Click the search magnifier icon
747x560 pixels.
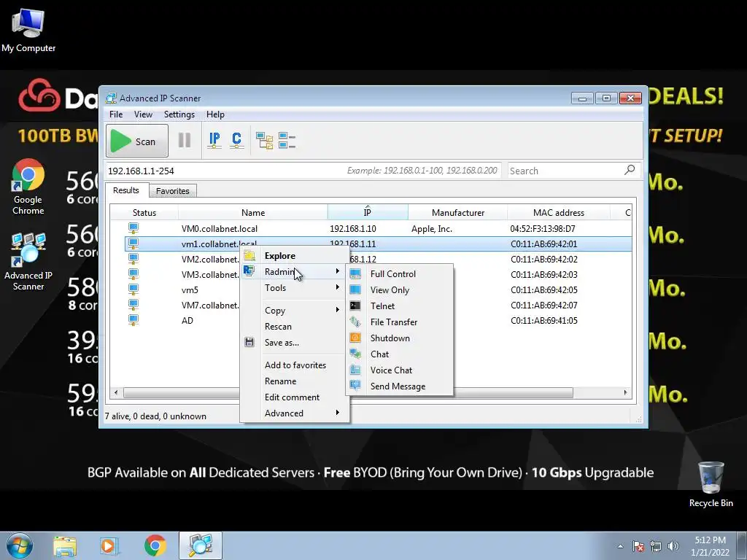tap(630, 169)
